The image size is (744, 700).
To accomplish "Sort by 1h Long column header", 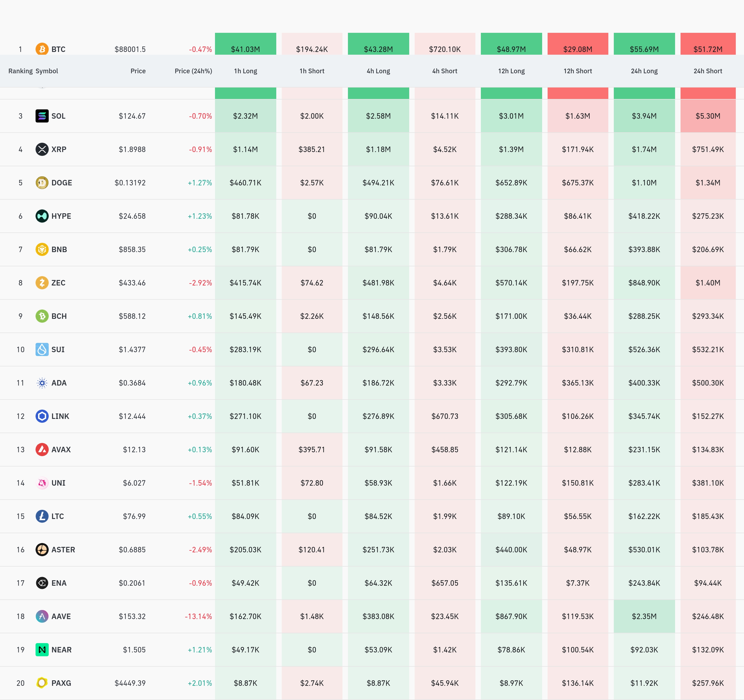I will [246, 71].
